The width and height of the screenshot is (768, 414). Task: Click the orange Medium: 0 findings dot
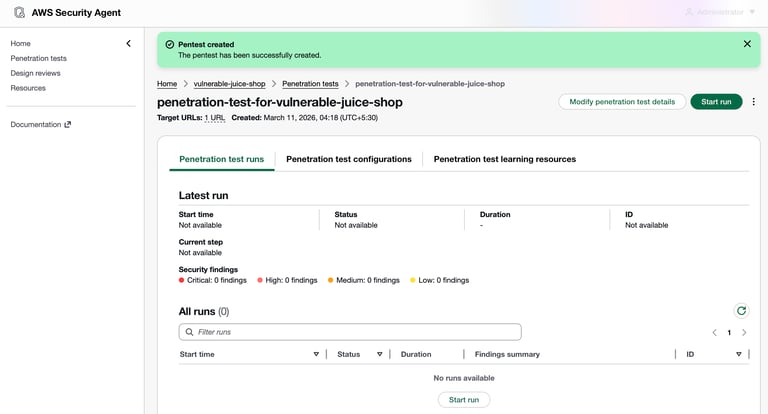331,280
